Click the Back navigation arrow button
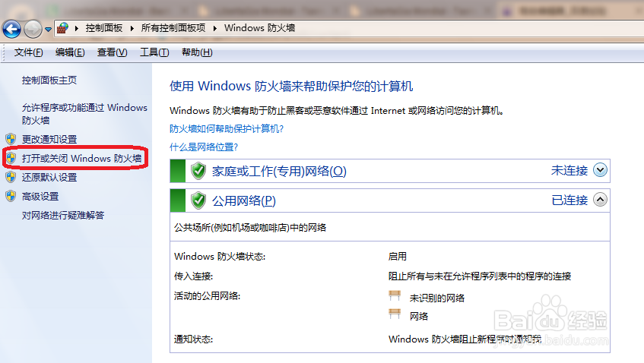The height and width of the screenshot is (363, 644). pyautogui.click(x=11, y=29)
